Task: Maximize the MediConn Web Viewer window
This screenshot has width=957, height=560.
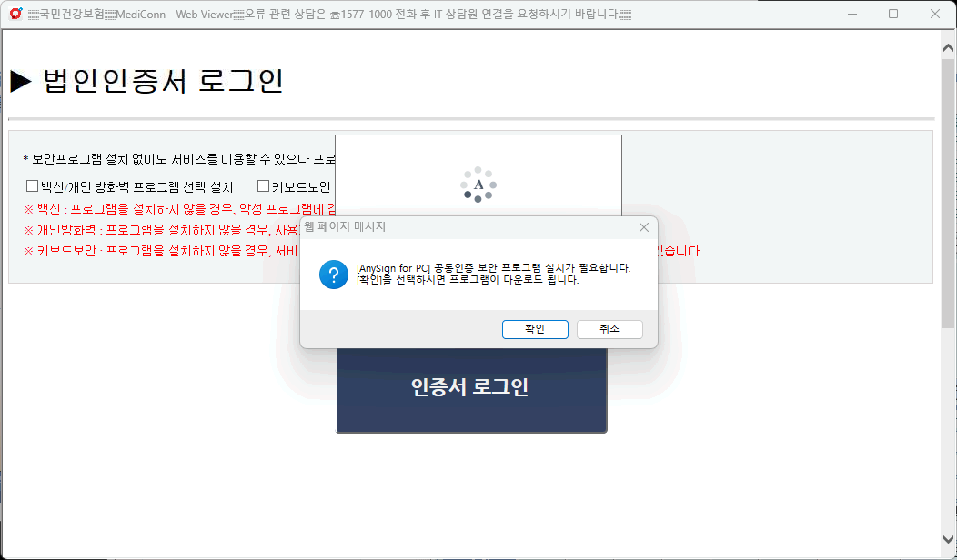Action: [x=893, y=15]
